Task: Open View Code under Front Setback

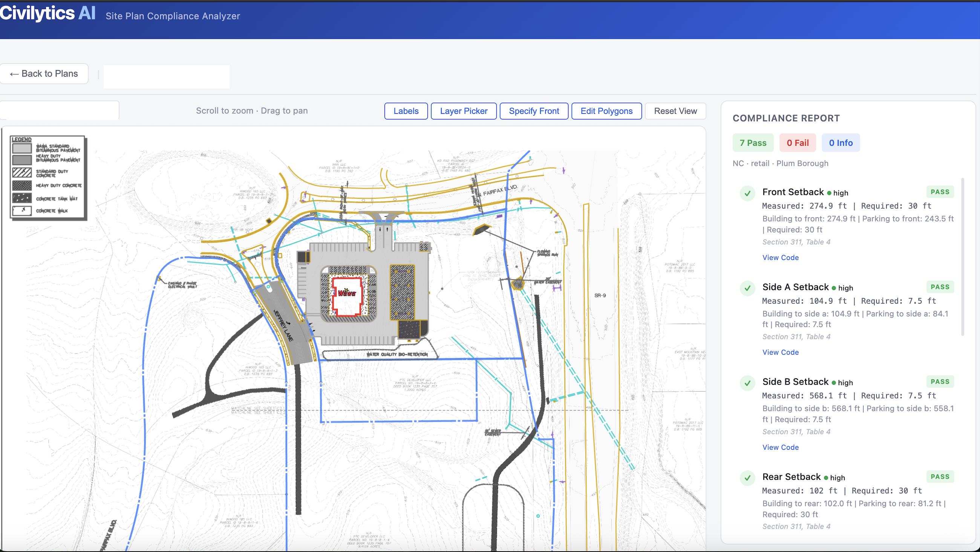Action: point(780,258)
